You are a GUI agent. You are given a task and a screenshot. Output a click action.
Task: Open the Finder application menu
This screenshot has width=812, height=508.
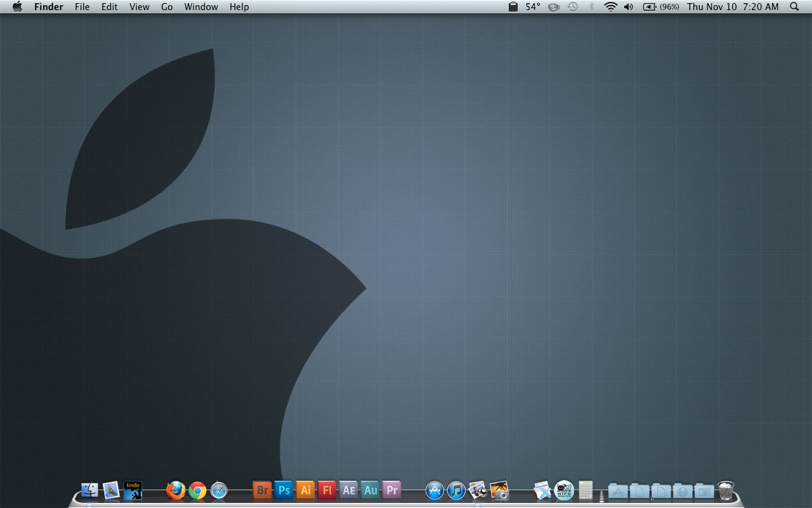[49, 7]
